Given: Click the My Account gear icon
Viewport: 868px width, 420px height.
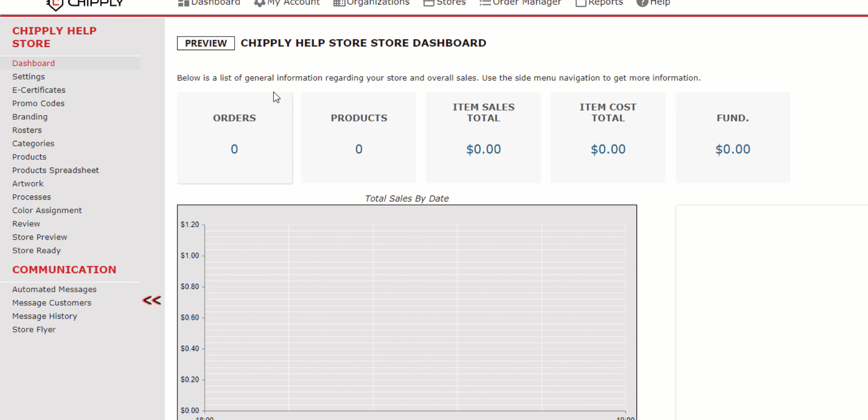Looking at the screenshot, I should point(259,3).
